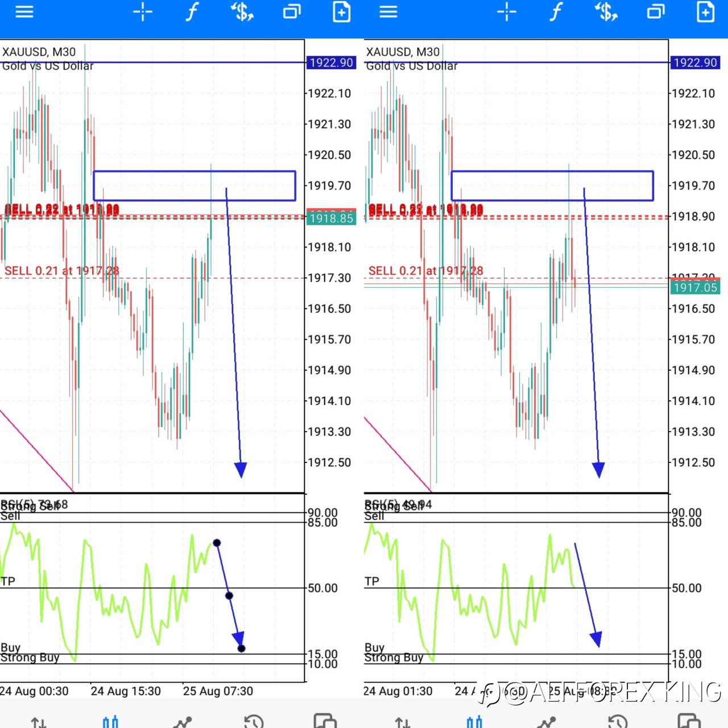Open the hamburger menu on the right chart
The width and height of the screenshot is (728, 728).
tap(388, 12)
